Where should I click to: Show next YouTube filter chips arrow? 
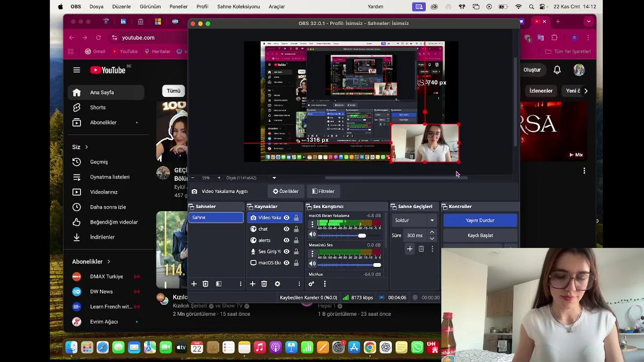pyautogui.click(x=586, y=91)
